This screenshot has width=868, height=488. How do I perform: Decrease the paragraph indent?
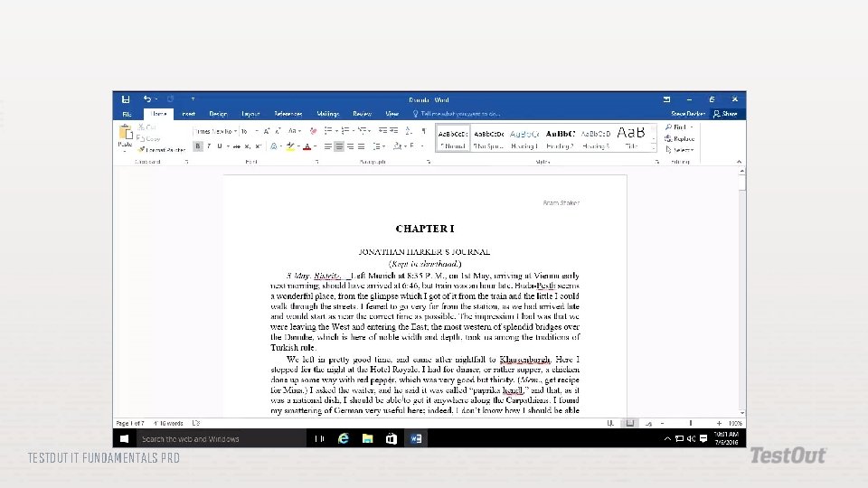(x=382, y=131)
